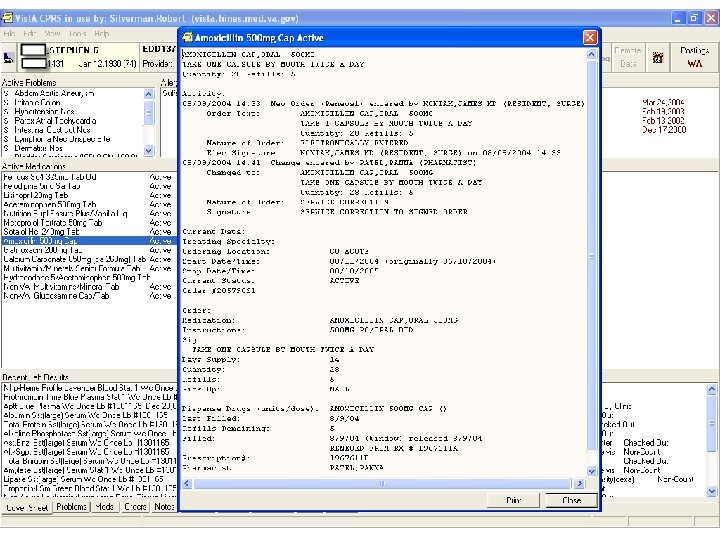Open the Postings WA button
Image resolution: width=720 pixels, height=540 pixels.
pyautogui.click(x=693, y=56)
